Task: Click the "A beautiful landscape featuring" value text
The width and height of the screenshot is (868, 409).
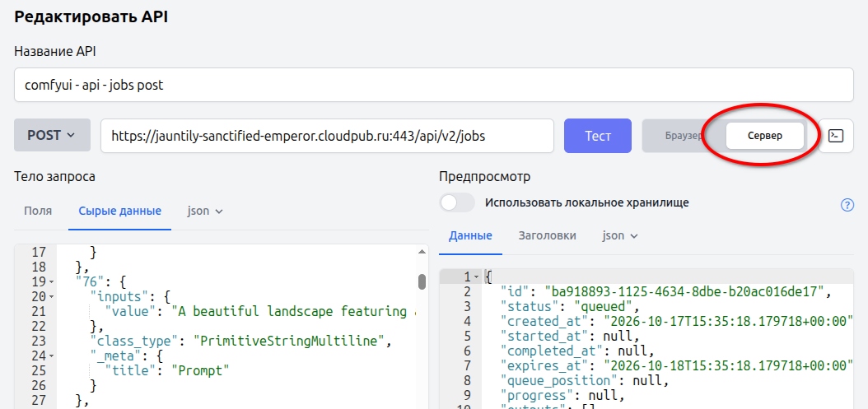Action: (x=292, y=312)
